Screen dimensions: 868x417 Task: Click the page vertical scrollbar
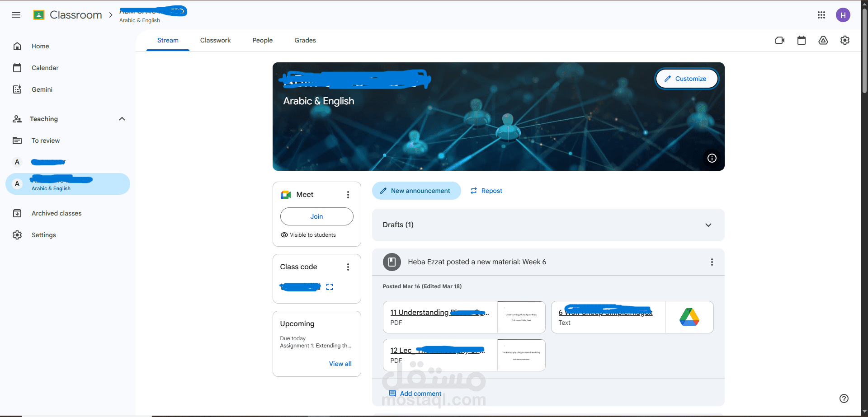pos(864,50)
